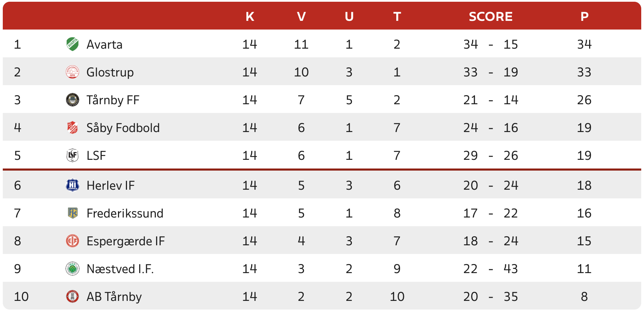Click the SCORE column header
The height and width of the screenshot is (312, 644).
click(491, 16)
